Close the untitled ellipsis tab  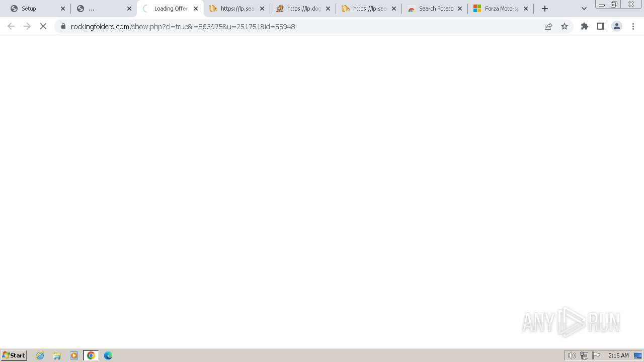coord(129,9)
